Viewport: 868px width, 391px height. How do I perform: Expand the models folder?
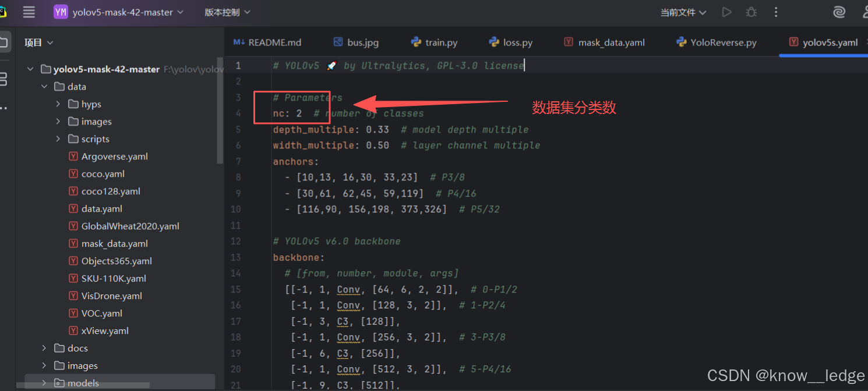coord(44,383)
